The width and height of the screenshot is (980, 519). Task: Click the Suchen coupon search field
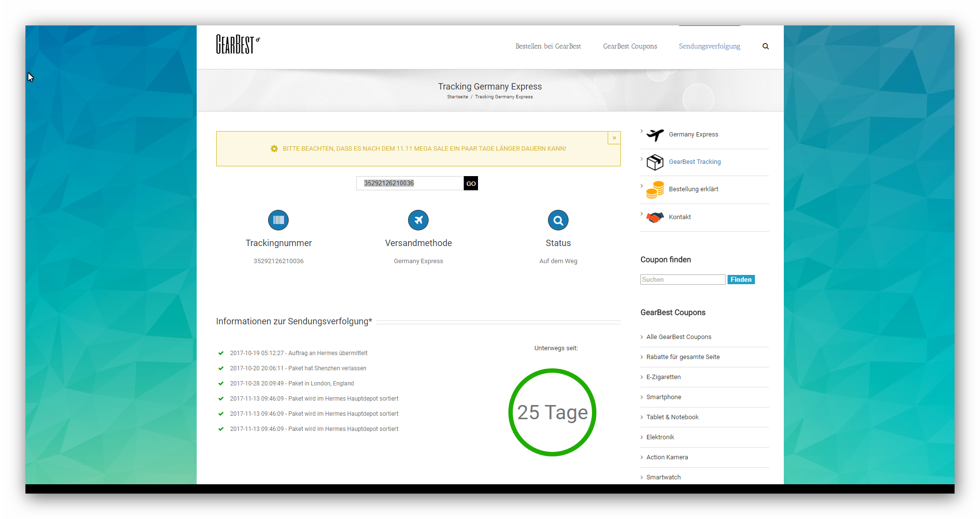click(x=683, y=279)
